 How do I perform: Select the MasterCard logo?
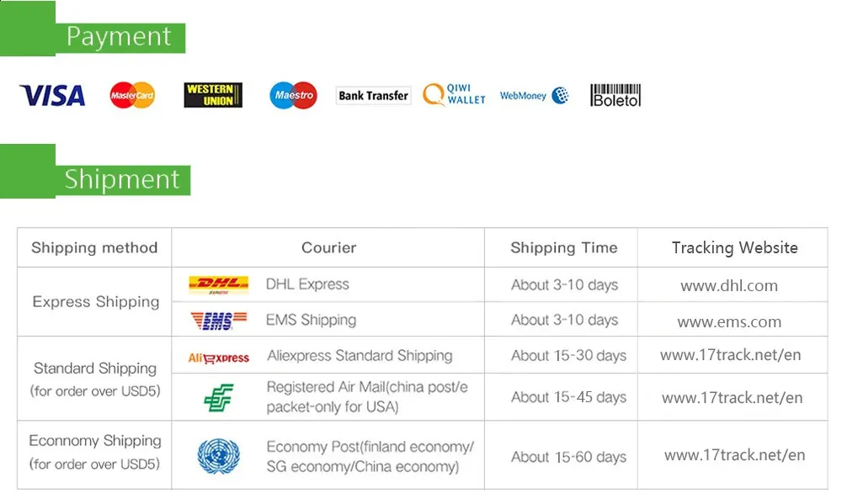(132, 96)
